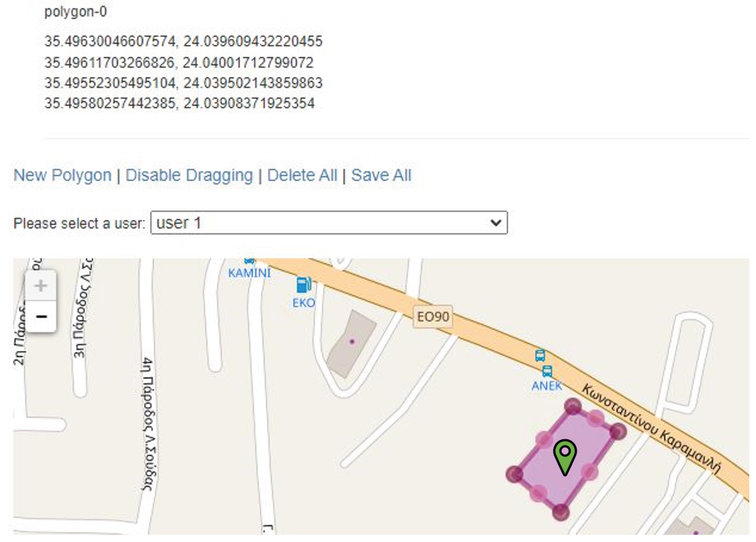Click the midpoint handle on polygon's lower-right edge

coord(589,471)
